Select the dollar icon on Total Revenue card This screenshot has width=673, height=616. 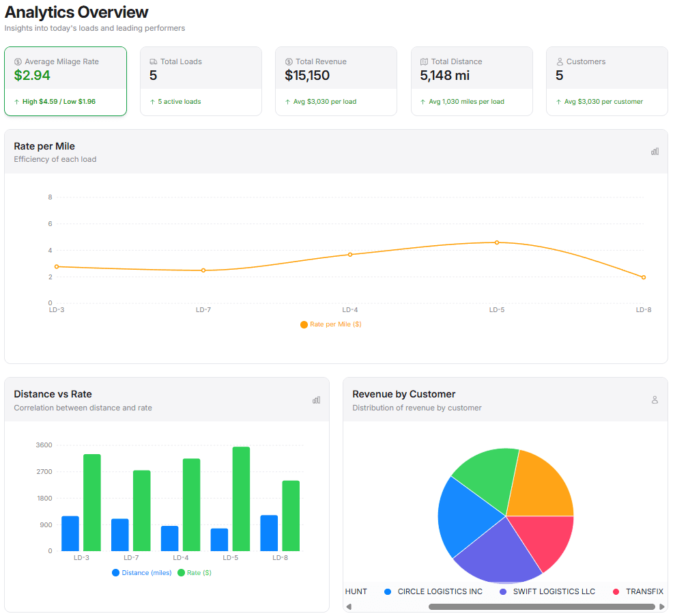coord(289,61)
